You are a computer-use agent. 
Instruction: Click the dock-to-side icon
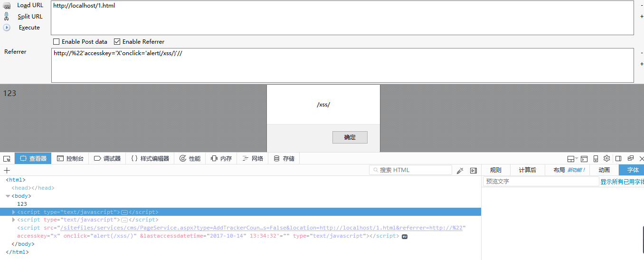pos(618,159)
